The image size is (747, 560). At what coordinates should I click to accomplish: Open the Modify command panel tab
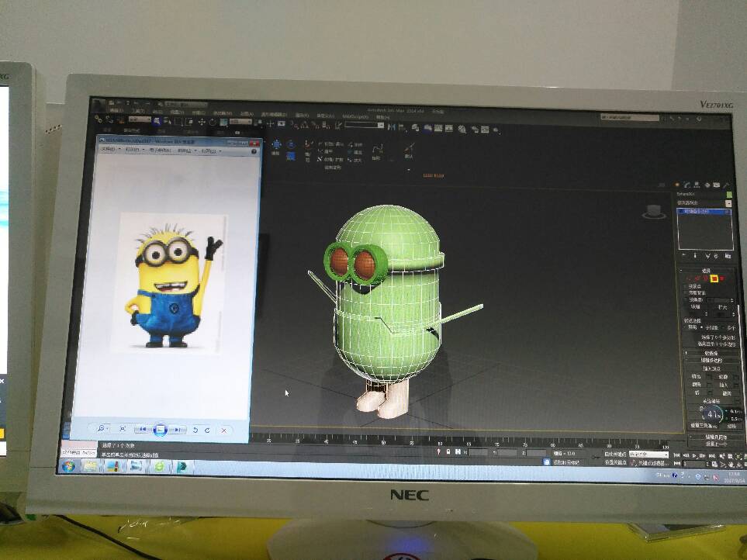coord(686,185)
